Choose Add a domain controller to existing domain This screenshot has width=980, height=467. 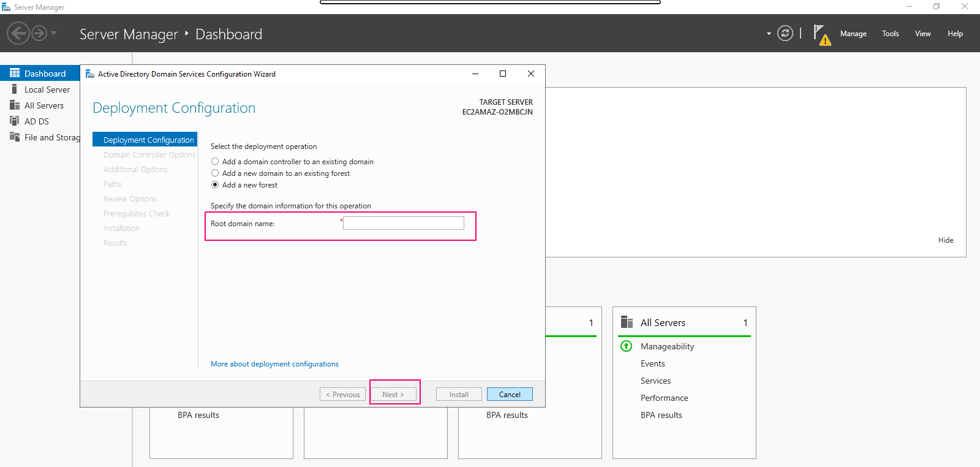point(292,162)
